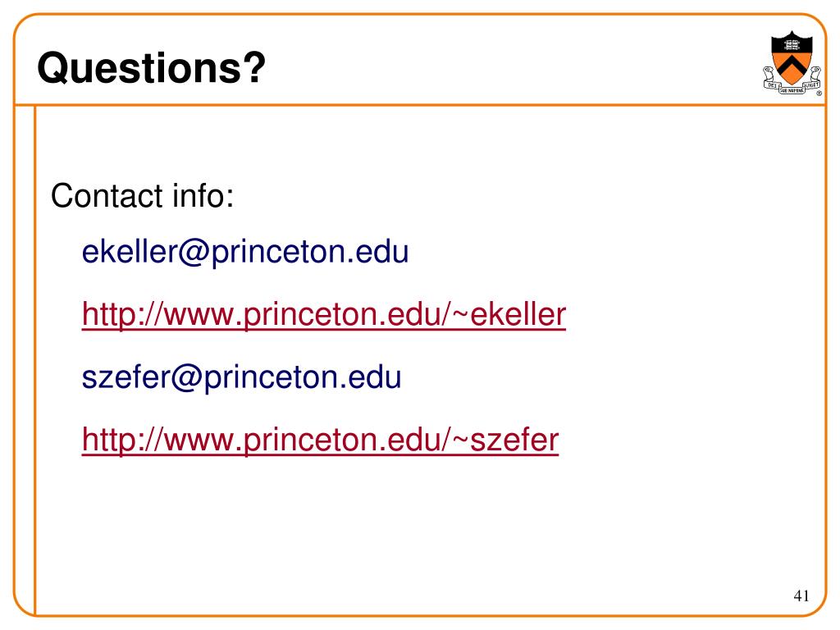The width and height of the screenshot is (840, 630).
Task: Click slide number 41
Action: click(801, 596)
